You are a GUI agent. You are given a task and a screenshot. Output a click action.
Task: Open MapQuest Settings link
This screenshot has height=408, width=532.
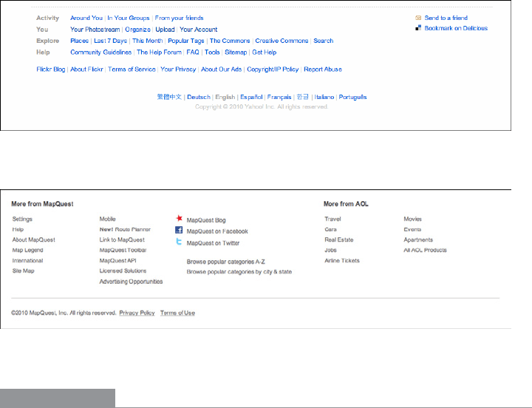tap(22, 220)
